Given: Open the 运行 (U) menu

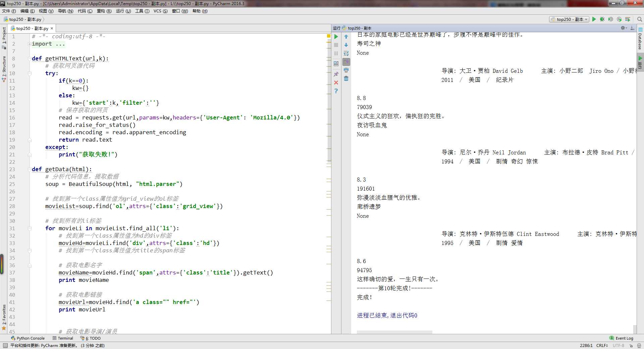Looking at the screenshot, I should point(123,11).
